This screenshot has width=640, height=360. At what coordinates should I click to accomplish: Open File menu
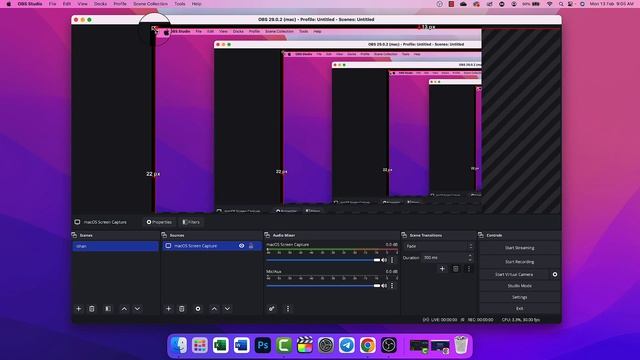pos(53,4)
